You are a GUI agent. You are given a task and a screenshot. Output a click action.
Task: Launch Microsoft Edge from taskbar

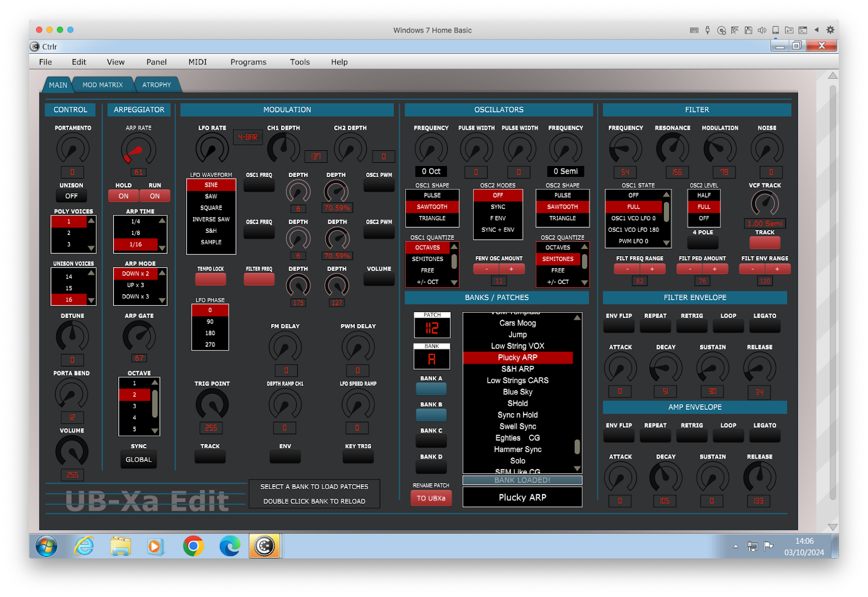pyautogui.click(x=229, y=546)
